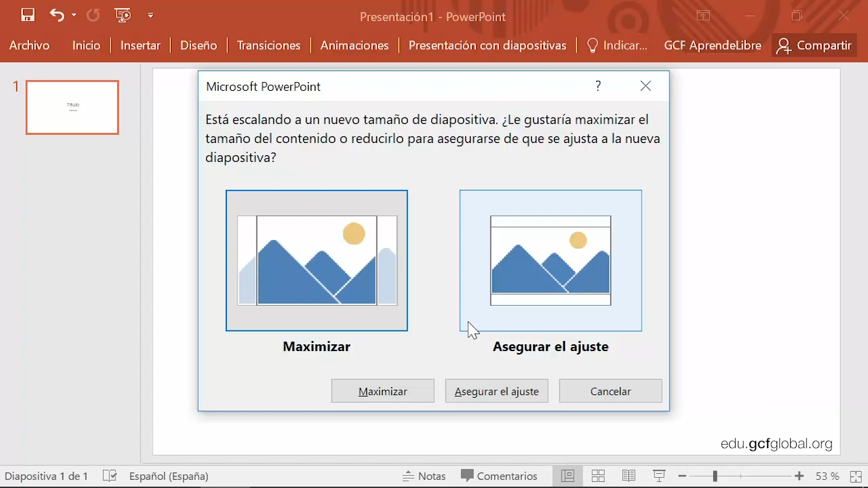Select slide 1 thumbnail in panel

(x=73, y=107)
